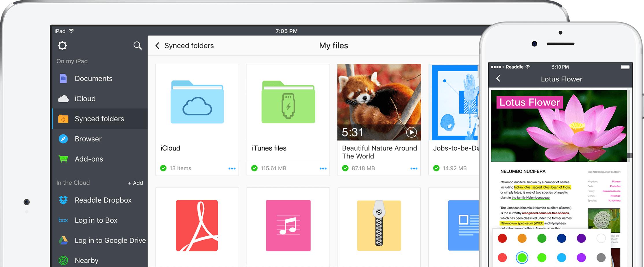Open iCloud from the sidebar

[85, 98]
